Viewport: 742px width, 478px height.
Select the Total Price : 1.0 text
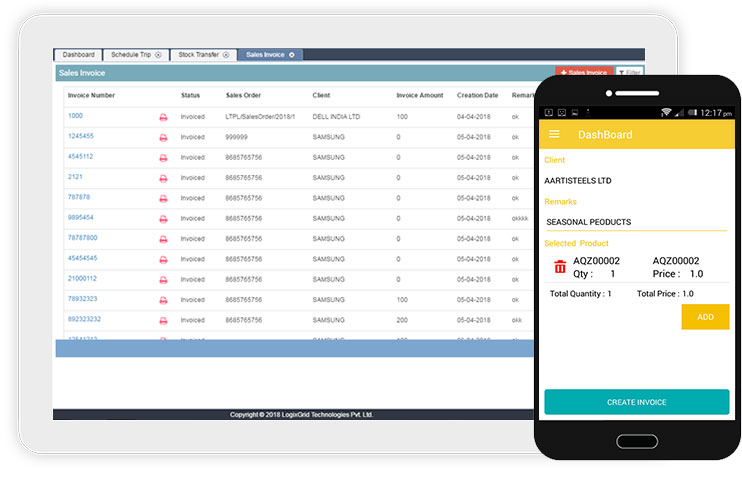(x=665, y=293)
